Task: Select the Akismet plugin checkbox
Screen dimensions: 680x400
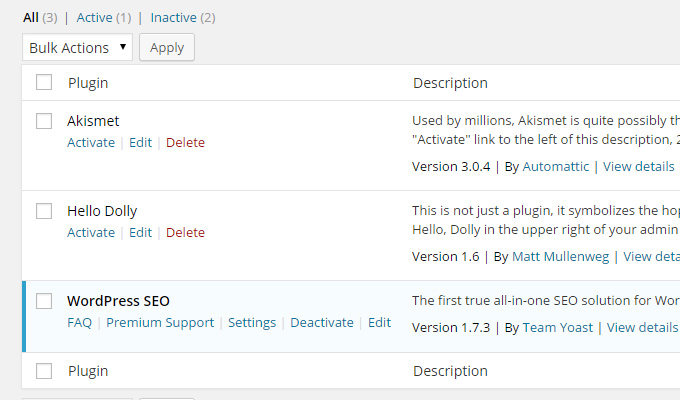Action: [44, 121]
